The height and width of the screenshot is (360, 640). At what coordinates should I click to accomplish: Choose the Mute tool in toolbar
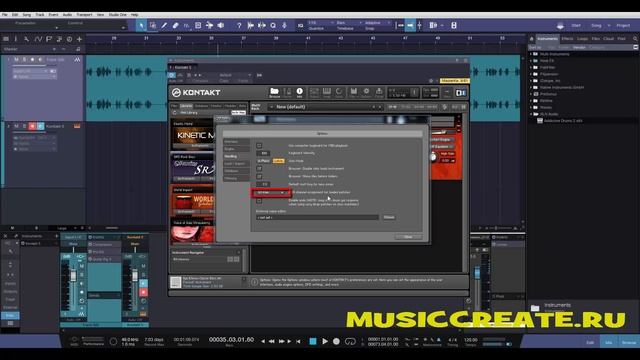(198, 25)
